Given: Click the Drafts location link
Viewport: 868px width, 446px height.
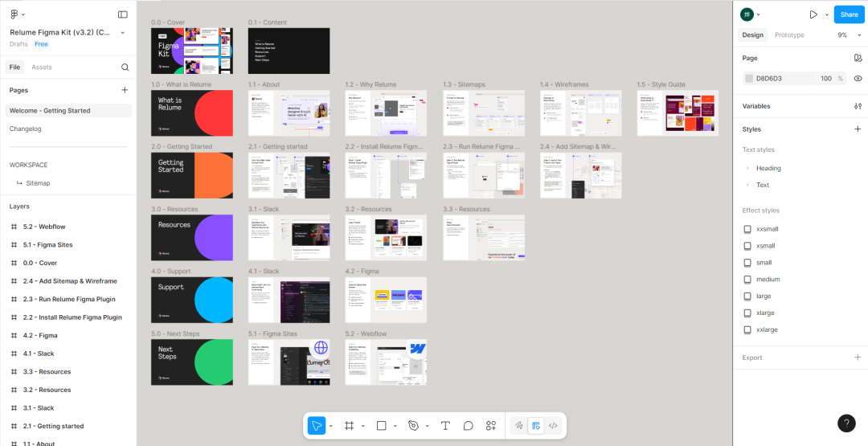Looking at the screenshot, I should pos(18,44).
